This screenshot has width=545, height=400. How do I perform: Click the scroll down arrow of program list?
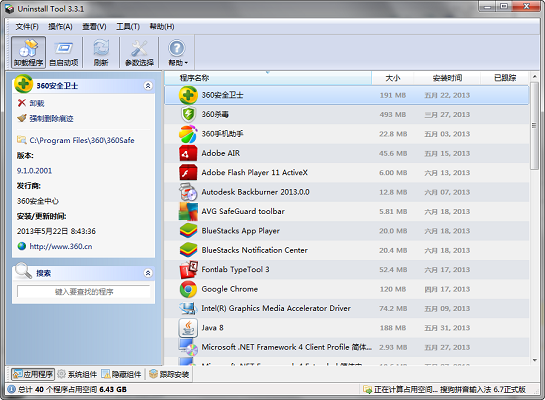[x=534, y=360]
